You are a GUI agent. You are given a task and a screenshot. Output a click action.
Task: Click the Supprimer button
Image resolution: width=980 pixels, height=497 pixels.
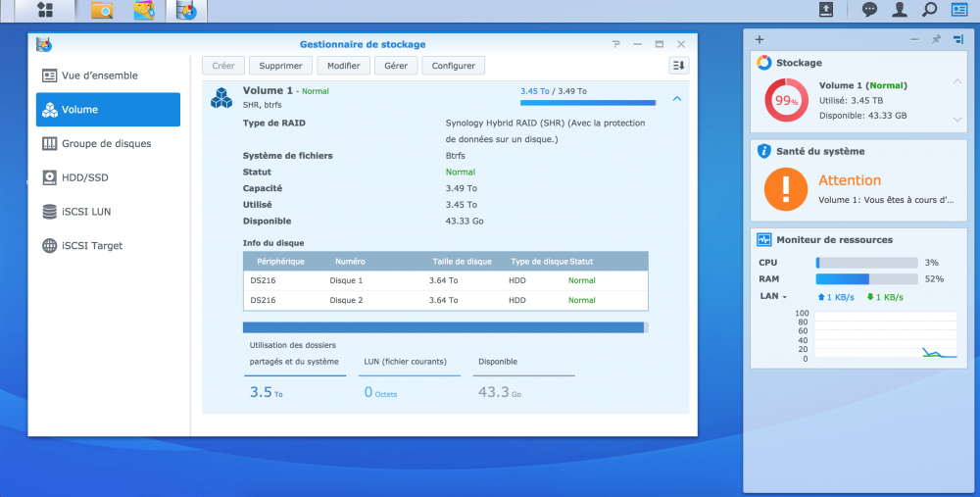(280, 66)
